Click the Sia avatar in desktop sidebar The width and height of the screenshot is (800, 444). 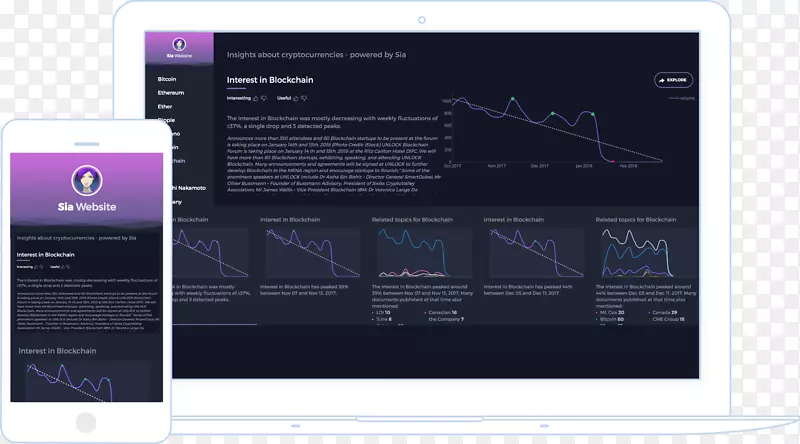tap(180, 45)
